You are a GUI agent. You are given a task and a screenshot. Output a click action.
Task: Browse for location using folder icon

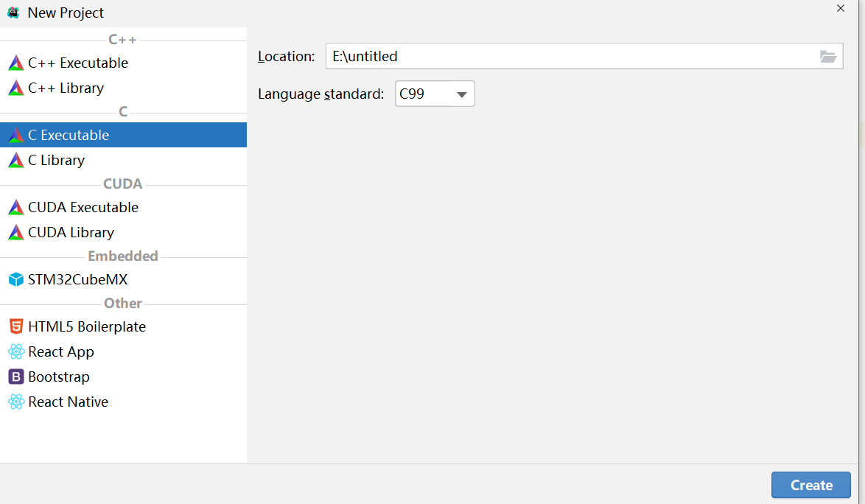pos(828,57)
